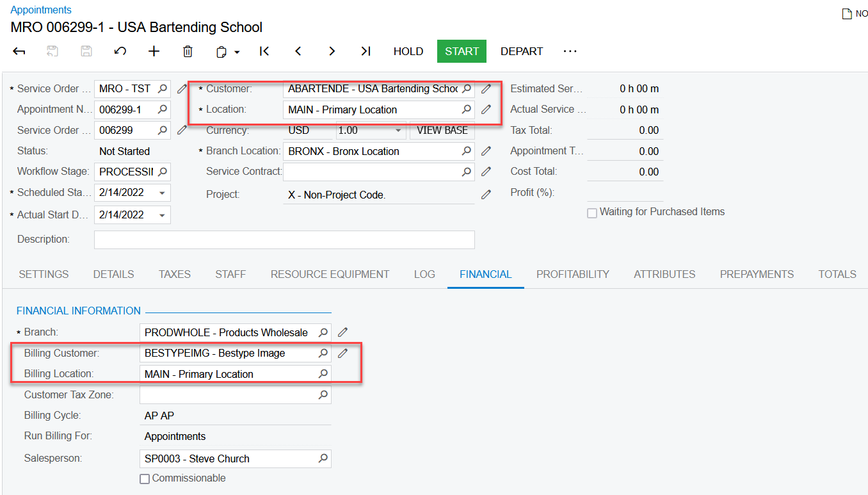The width and height of the screenshot is (868, 495).
Task: Click magnifier in Workflow Stage field
Action: pyautogui.click(x=163, y=172)
